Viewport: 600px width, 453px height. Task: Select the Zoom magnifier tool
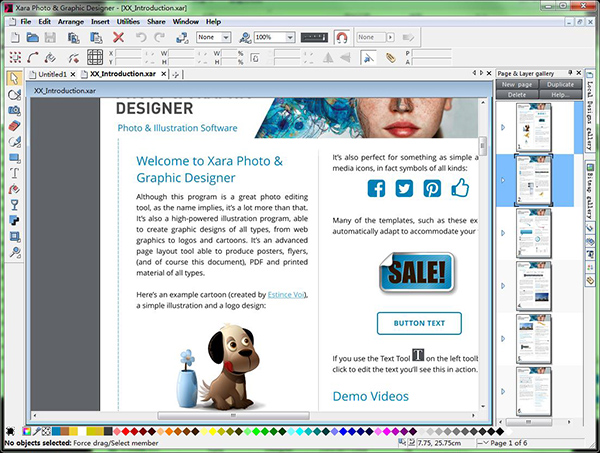14,252
